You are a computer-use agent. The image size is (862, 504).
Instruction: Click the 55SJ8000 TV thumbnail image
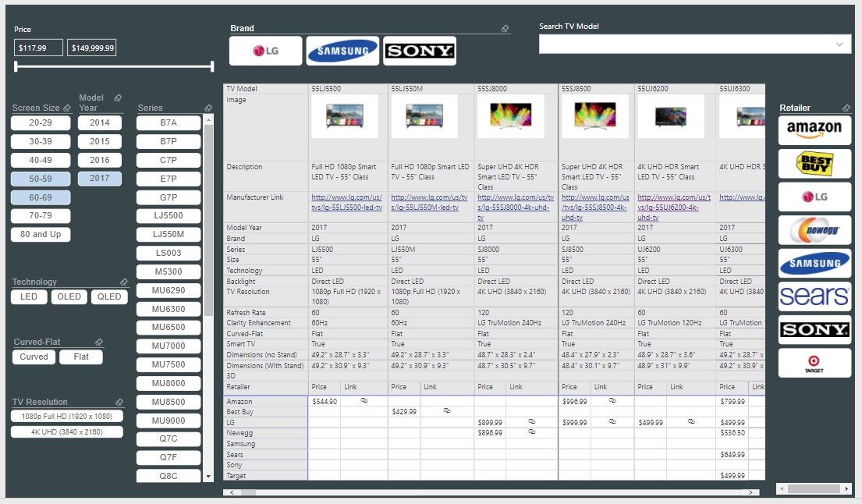(511, 116)
